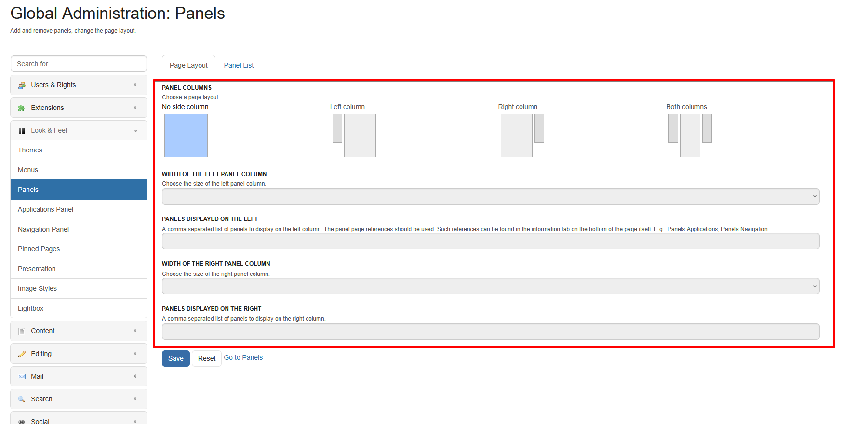This screenshot has width=868, height=424.
Task: Click the Social section icon
Action: [22, 422]
